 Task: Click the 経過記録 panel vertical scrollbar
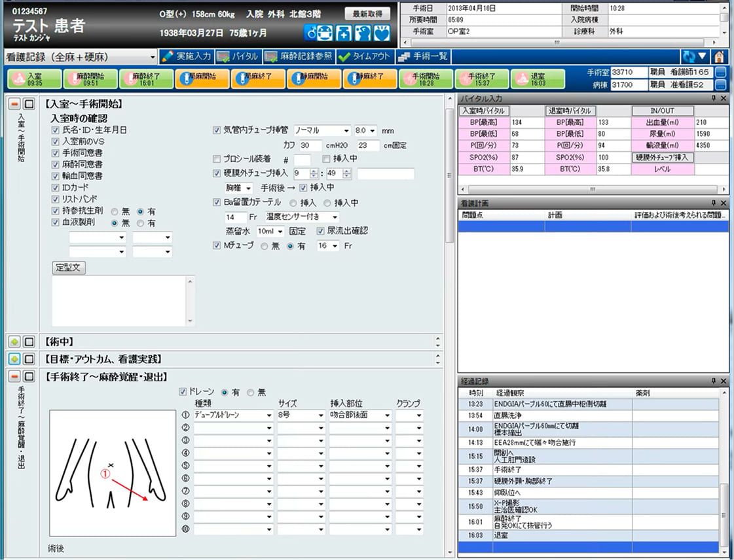(723, 471)
